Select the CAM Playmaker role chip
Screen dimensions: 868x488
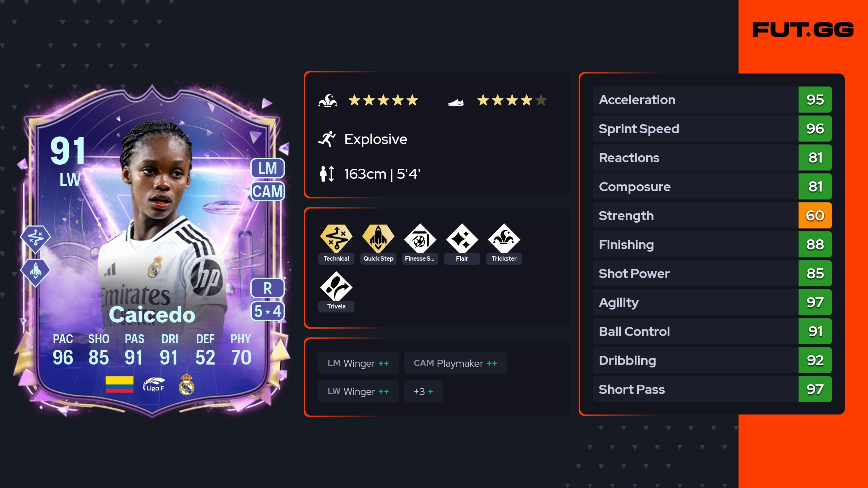pos(455,363)
